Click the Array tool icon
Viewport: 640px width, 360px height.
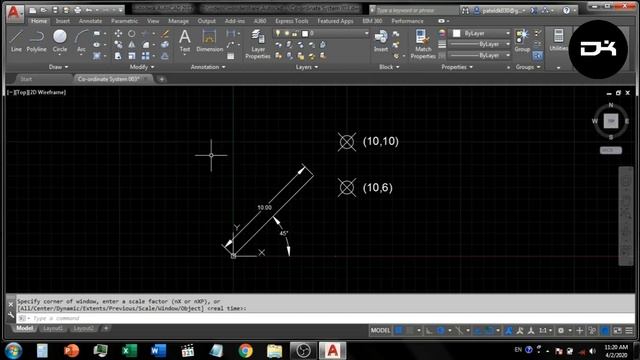145,56
